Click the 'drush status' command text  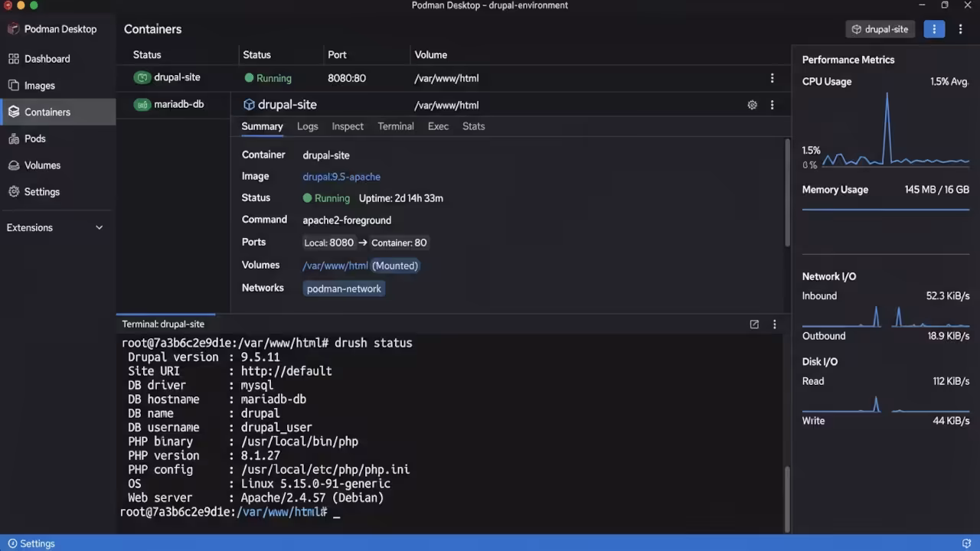[x=373, y=343]
